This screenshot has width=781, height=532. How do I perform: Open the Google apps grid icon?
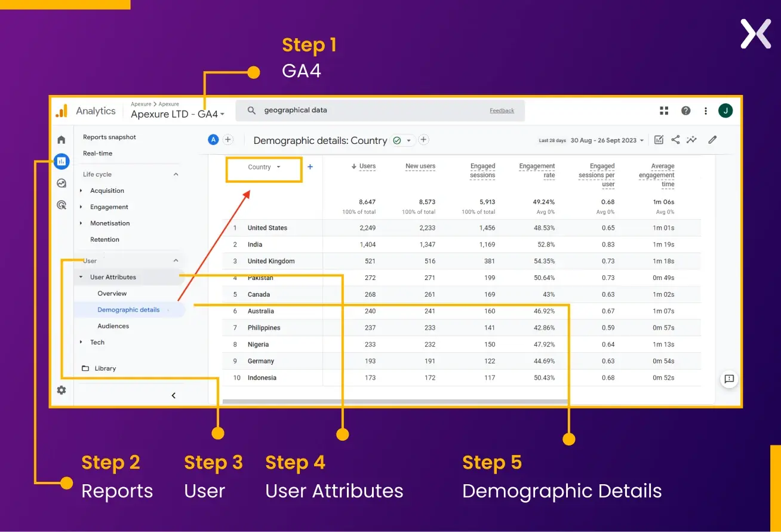(664, 110)
